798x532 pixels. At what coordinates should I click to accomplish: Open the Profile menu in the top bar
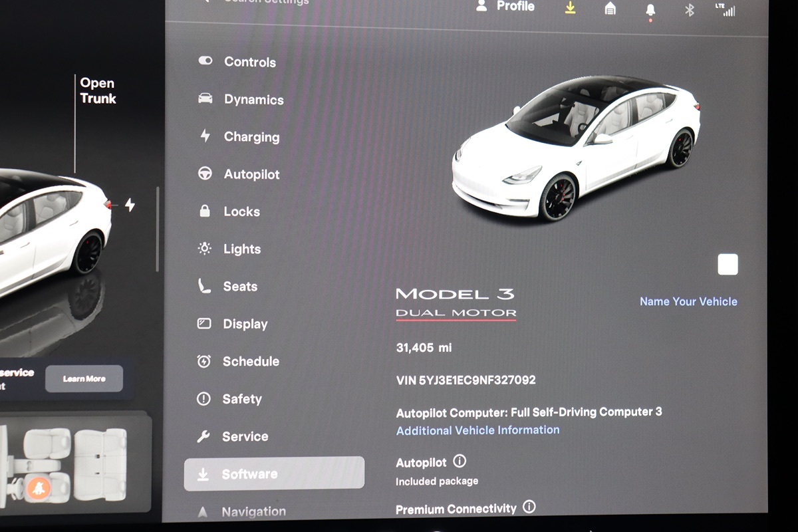[505, 6]
